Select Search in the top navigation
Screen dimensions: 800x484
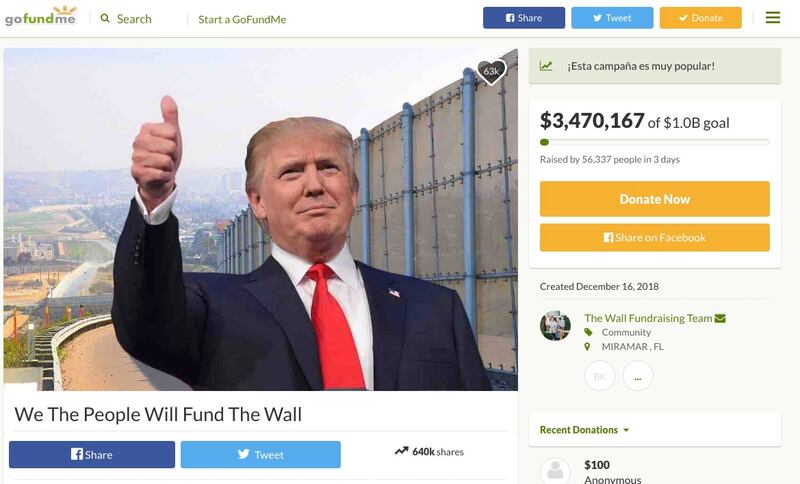134,19
